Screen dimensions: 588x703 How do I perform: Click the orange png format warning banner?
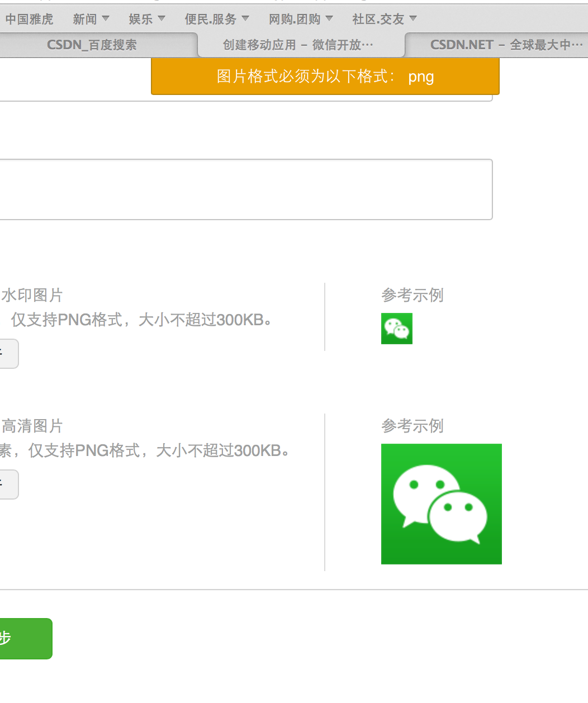pyautogui.click(x=325, y=76)
